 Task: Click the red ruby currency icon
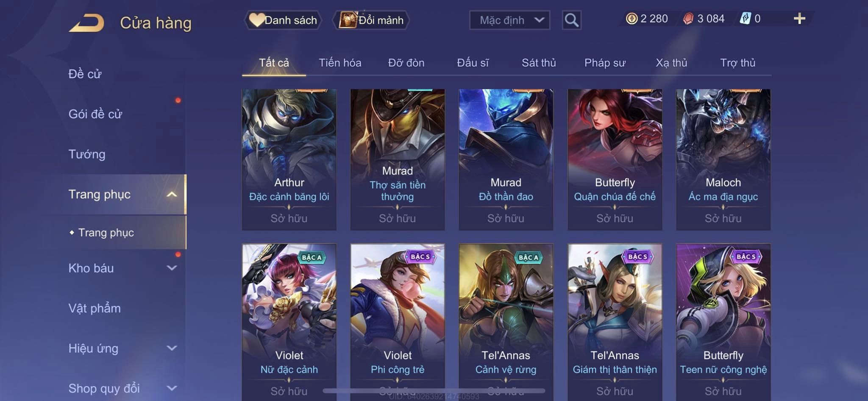688,19
